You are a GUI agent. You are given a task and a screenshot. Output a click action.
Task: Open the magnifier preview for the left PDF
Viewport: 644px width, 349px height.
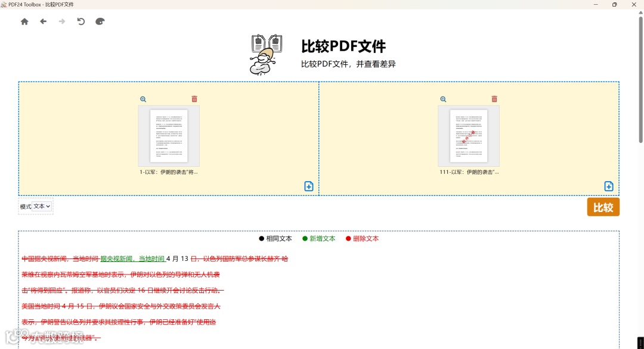(143, 99)
